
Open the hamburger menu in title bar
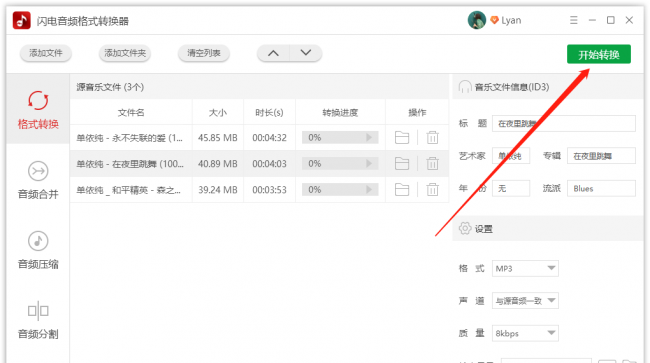574,20
